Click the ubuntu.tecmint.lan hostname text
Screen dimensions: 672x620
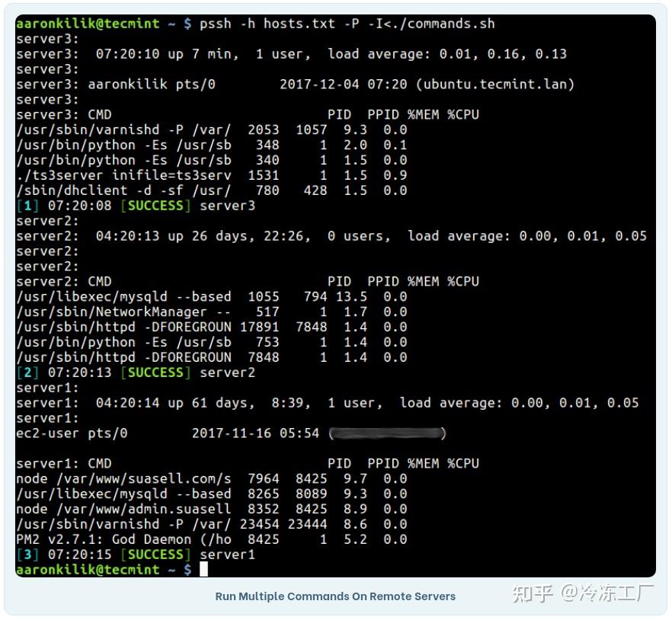point(495,84)
